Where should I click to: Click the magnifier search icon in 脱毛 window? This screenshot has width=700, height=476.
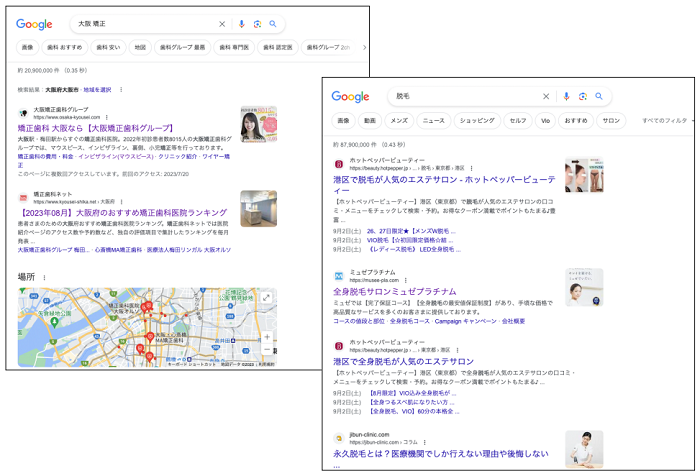coord(599,96)
